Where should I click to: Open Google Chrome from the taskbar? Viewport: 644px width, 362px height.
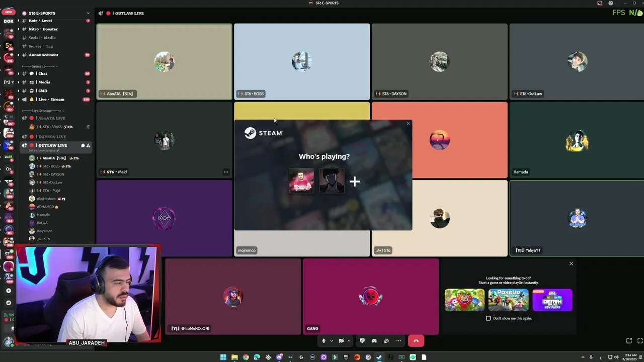[x=246, y=357]
